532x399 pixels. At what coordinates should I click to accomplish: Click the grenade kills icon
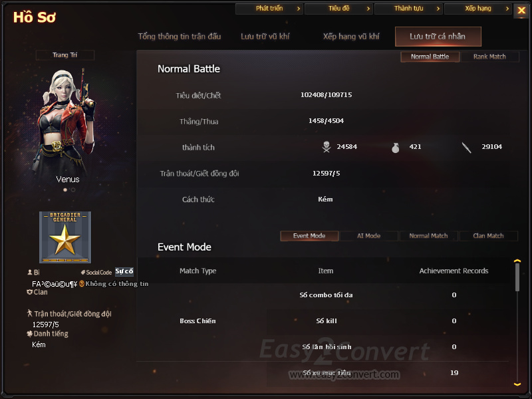point(395,148)
